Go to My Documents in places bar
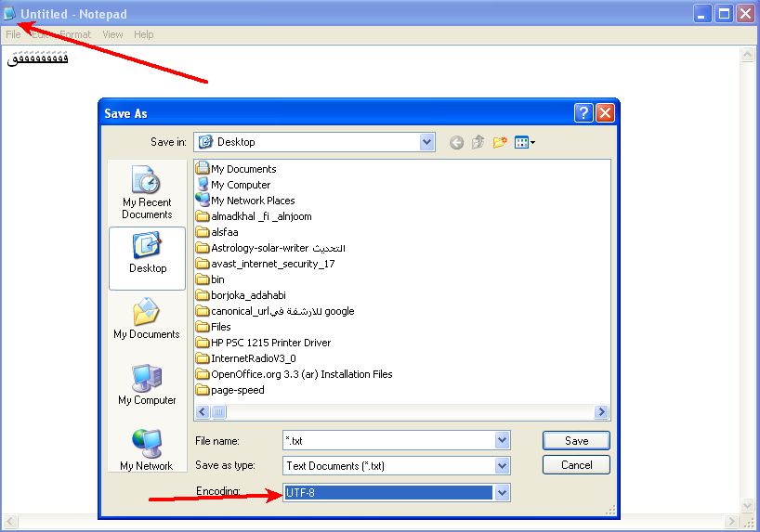Image resolution: width=760 pixels, height=532 pixels. [x=147, y=318]
